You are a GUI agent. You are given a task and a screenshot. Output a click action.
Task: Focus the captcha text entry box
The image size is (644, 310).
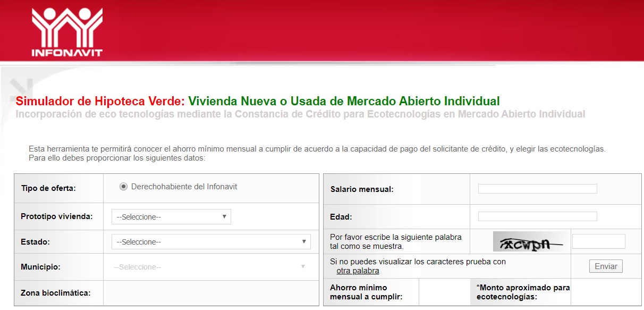point(598,241)
